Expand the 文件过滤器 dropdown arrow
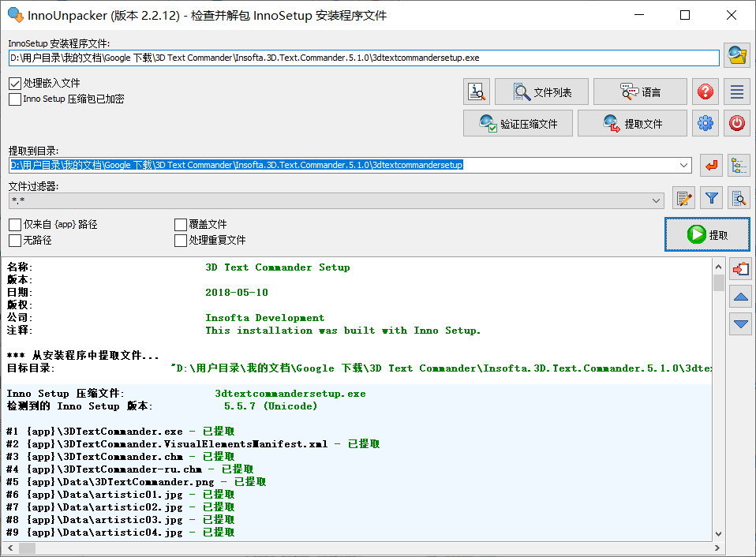 657,200
